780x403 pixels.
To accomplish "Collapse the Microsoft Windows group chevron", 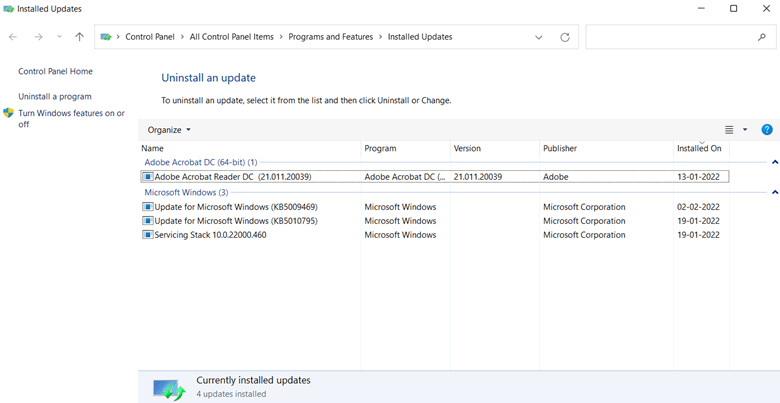I will click(775, 192).
